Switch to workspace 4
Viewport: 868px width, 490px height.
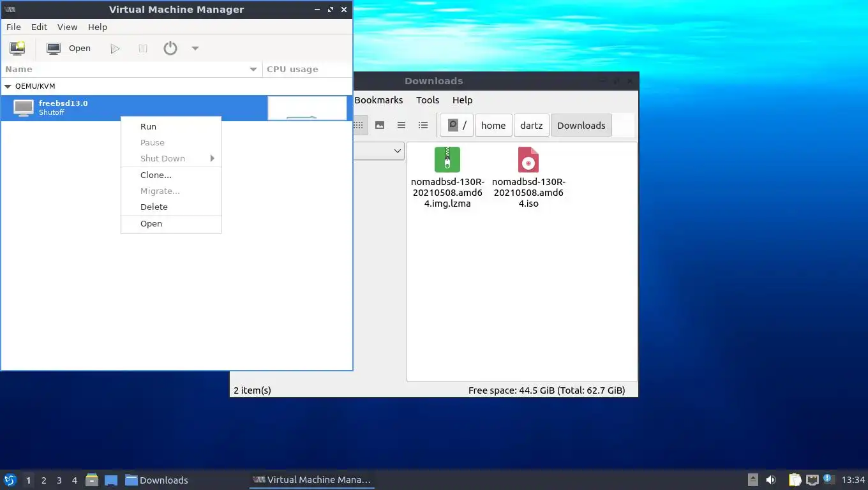(74, 480)
